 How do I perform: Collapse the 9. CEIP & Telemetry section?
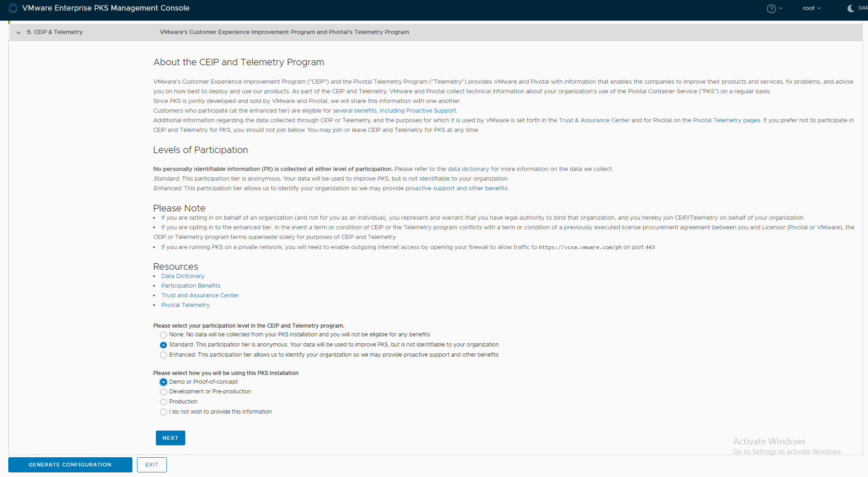[x=18, y=32]
